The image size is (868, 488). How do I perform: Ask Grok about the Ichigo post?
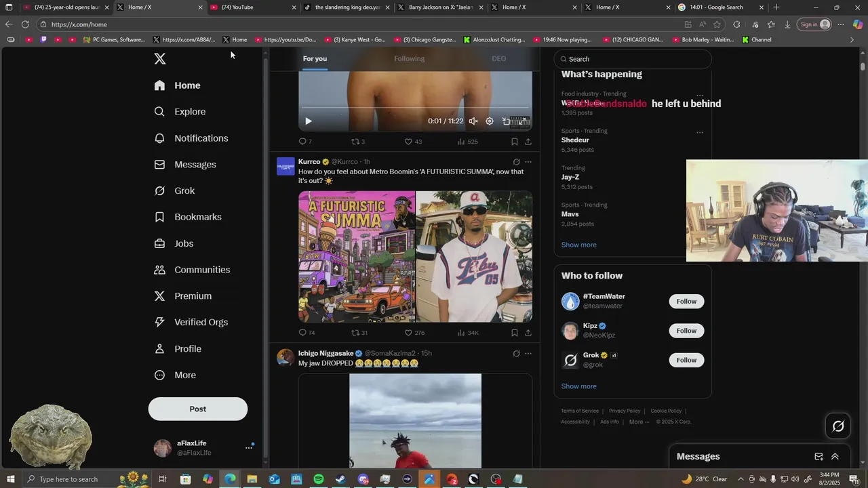tap(516, 354)
